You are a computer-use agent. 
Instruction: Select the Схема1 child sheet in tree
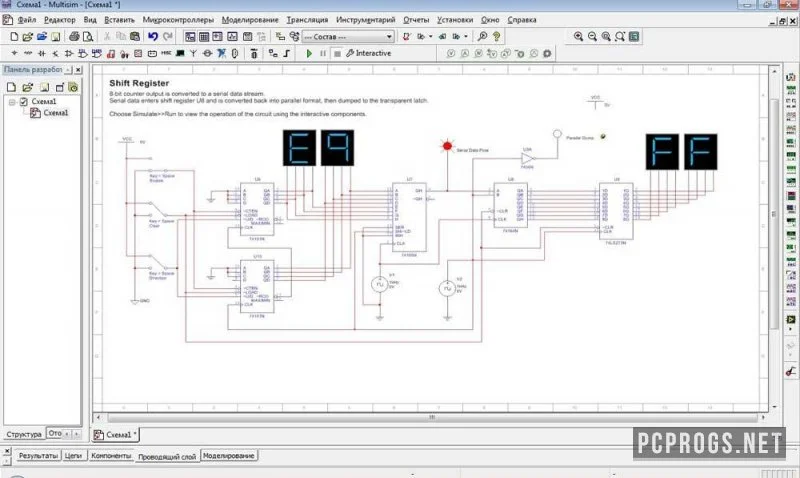coord(55,113)
